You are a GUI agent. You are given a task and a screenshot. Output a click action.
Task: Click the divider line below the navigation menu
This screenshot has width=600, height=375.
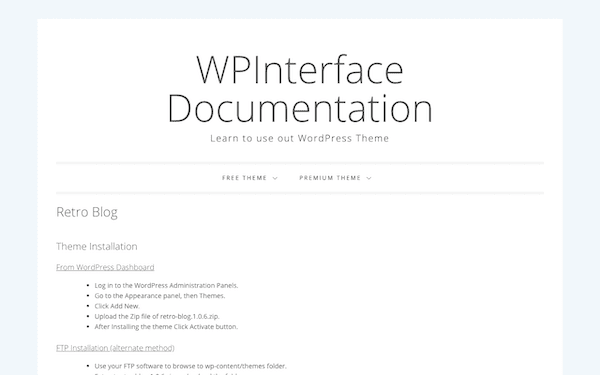(300, 193)
